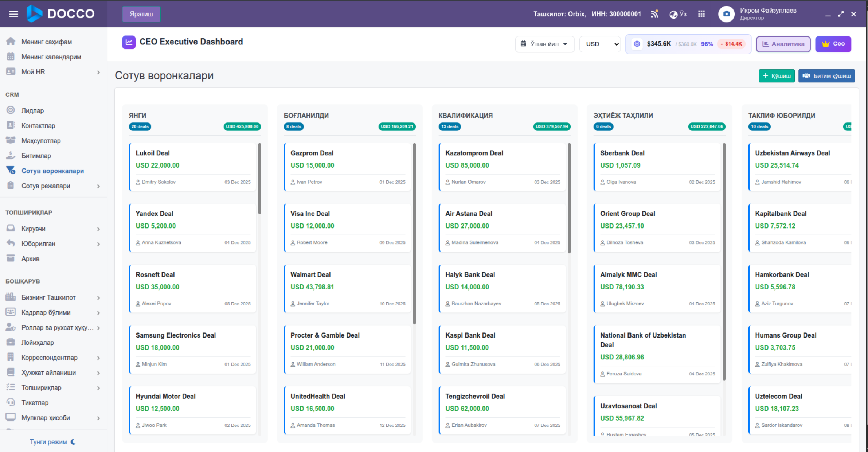Open the Kazatomprom Deal card

[x=502, y=167]
